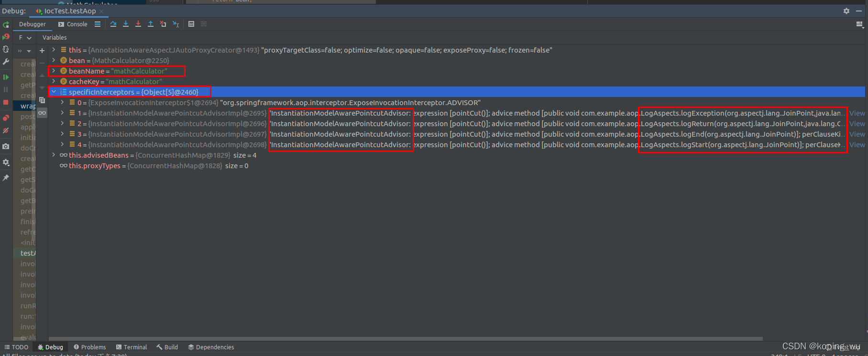
Task: Resume program execution
Action: tap(6, 77)
